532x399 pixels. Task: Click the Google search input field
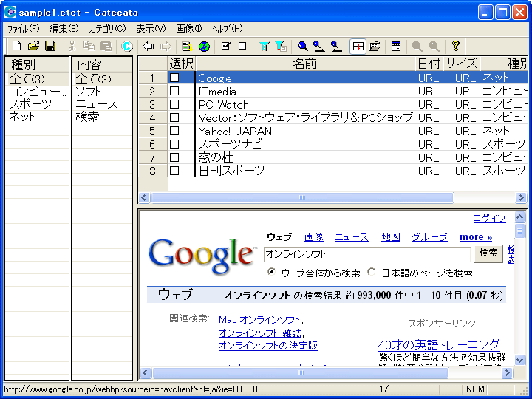[367, 254]
